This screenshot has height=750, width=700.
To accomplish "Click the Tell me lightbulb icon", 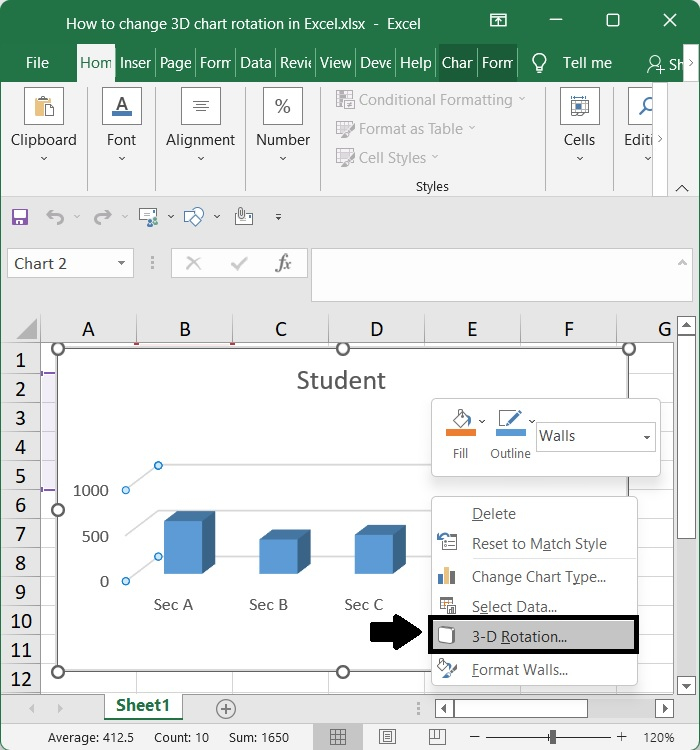I will (539, 63).
